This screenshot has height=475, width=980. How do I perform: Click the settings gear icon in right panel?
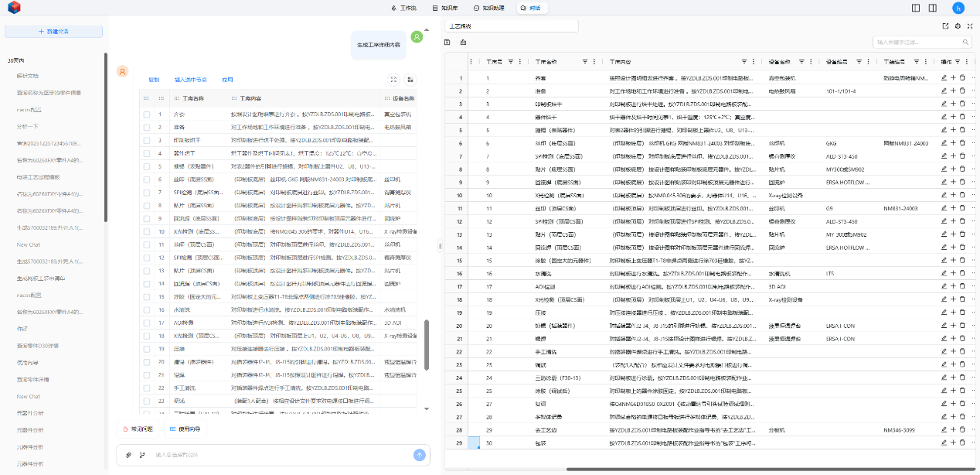pyautogui.click(x=958, y=26)
